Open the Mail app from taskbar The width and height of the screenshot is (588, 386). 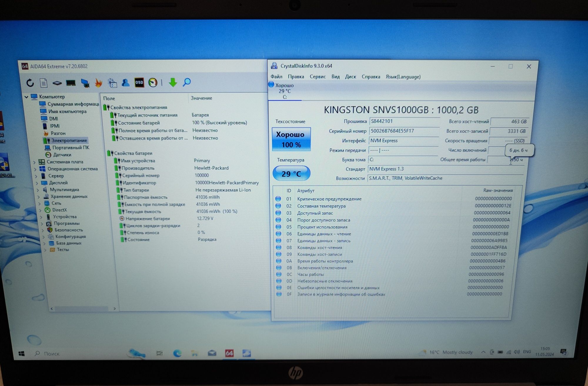212,353
